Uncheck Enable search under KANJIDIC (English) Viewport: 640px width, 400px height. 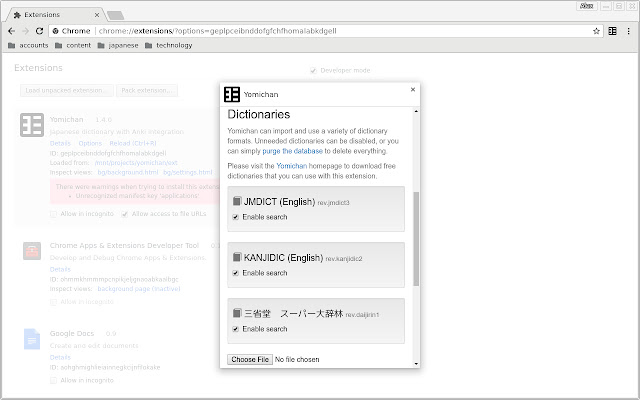[x=235, y=273]
